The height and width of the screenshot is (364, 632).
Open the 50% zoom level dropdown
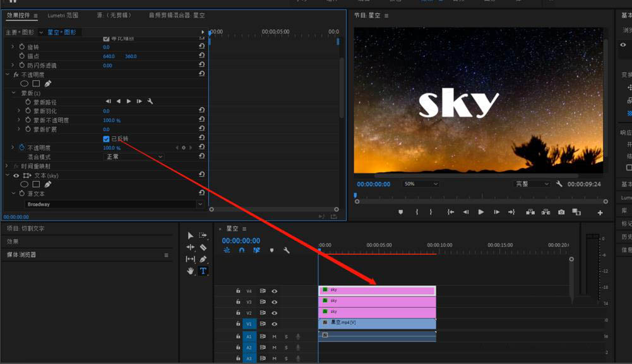tap(421, 184)
